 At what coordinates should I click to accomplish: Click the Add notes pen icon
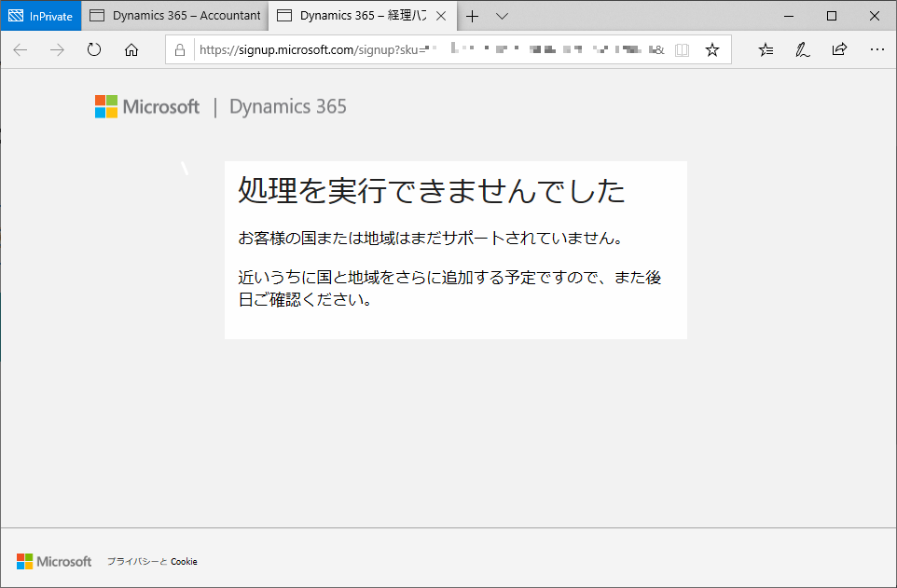pyautogui.click(x=803, y=50)
